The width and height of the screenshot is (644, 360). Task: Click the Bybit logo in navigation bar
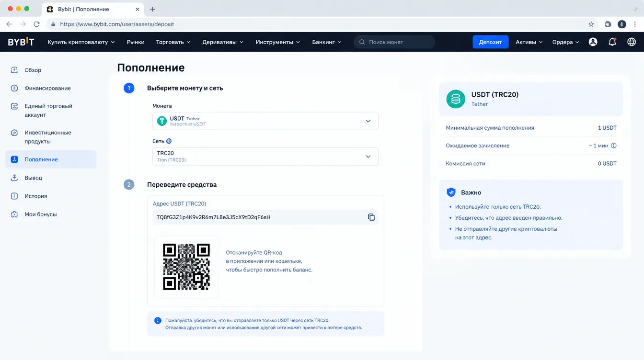tap(21, 42)
